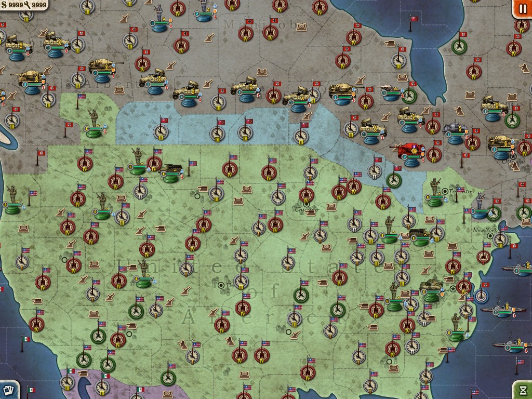Click the Toronto city marker
Image resolution: width=532 pixels, height=399 pixels.
coord(445,191)
